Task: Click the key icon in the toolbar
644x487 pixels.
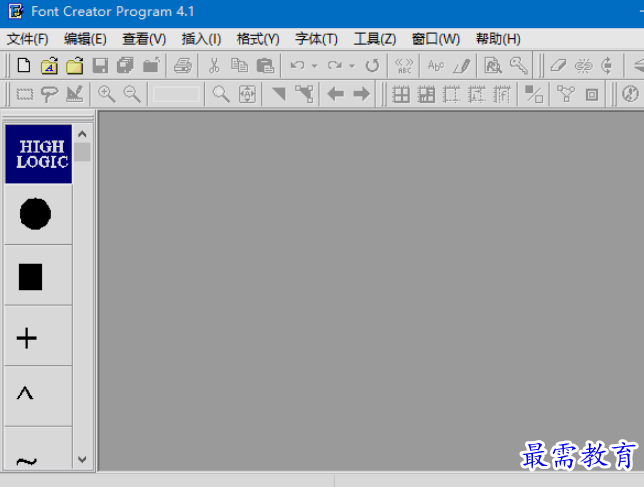Action: 519,65
